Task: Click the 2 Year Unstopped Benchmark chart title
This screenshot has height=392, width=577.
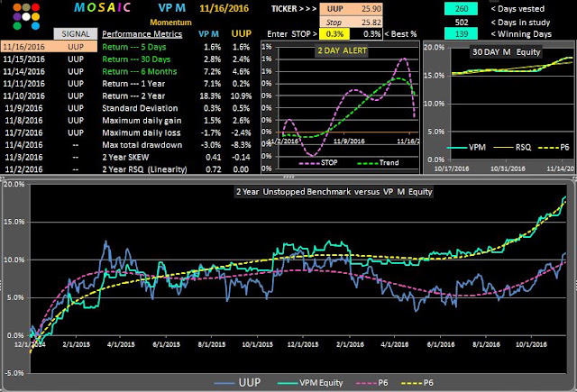Action: (334, 192)
